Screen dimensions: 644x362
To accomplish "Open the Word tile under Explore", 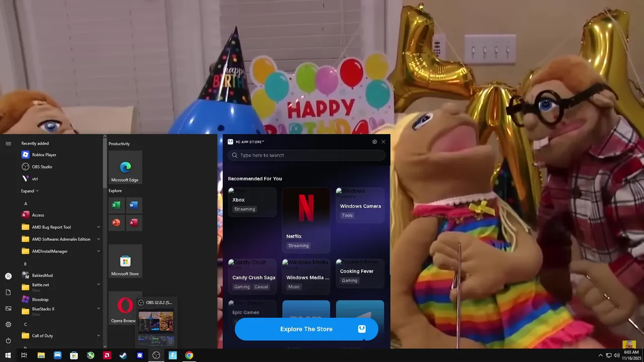I will tap(133, 205).
